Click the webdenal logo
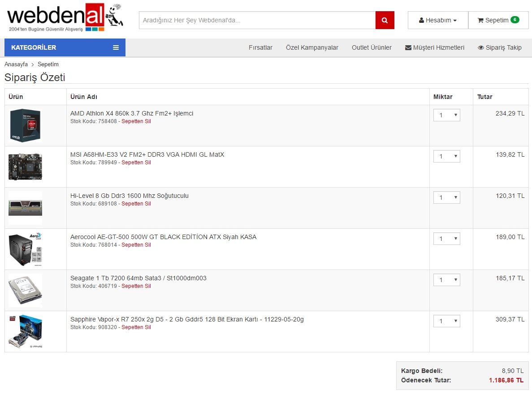 [65, 17]
